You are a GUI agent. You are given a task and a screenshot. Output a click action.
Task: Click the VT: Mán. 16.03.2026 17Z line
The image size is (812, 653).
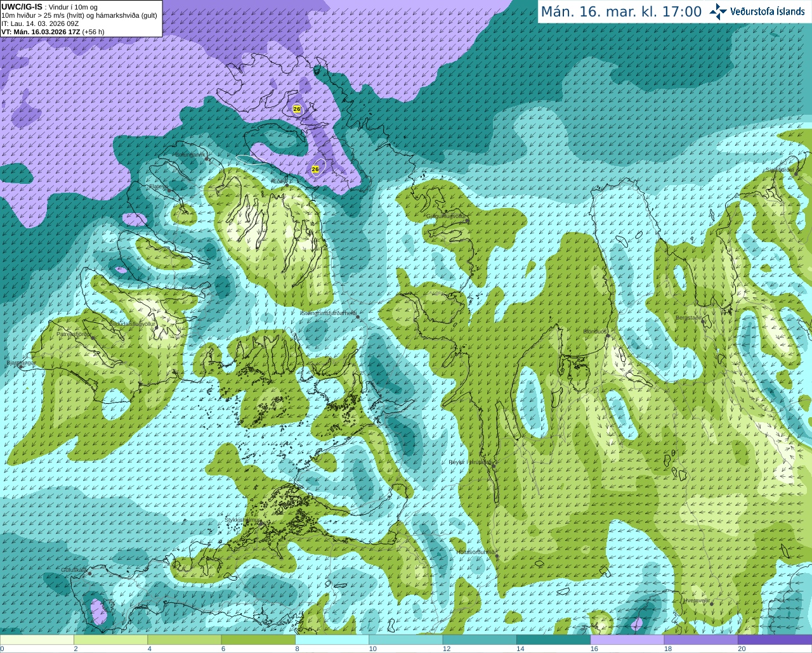tap(53, 32)
